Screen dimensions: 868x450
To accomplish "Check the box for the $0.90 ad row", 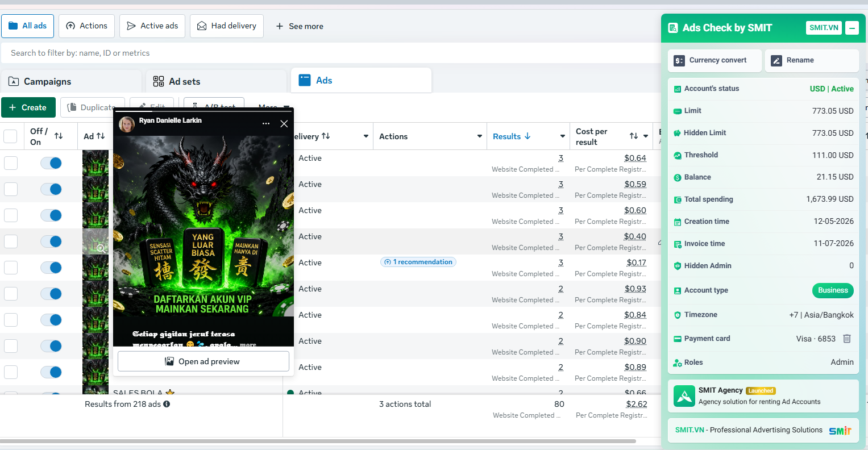I will [x=11, y=346].
